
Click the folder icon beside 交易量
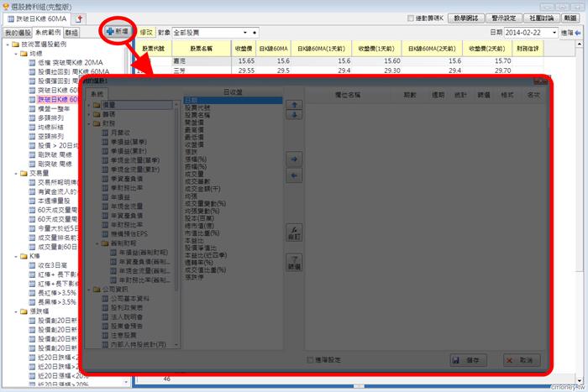24,173
